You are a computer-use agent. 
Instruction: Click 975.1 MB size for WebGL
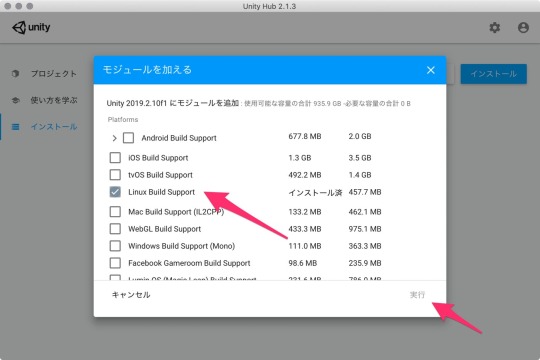(x=365, y=229)
